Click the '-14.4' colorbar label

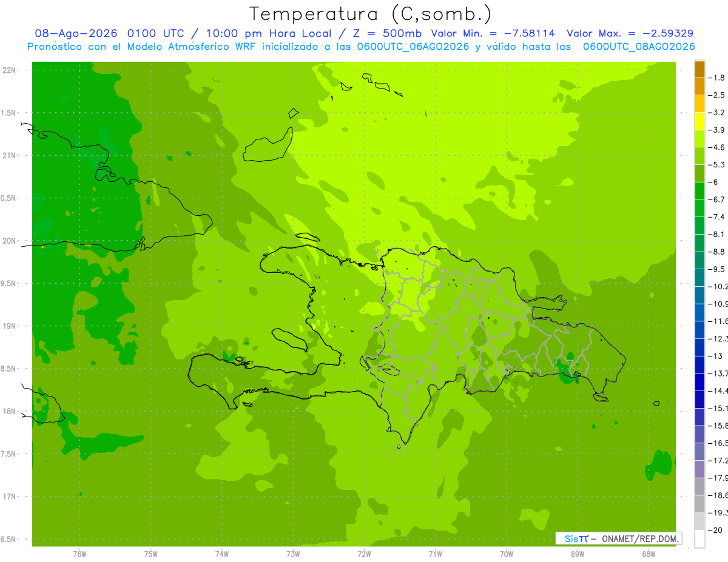pyautogui.click(x=718, y=390)
